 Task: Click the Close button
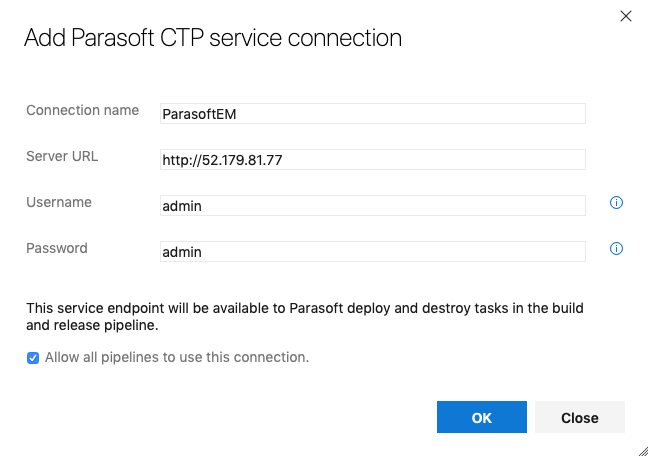pyautogui.click(x=580, y=417)
